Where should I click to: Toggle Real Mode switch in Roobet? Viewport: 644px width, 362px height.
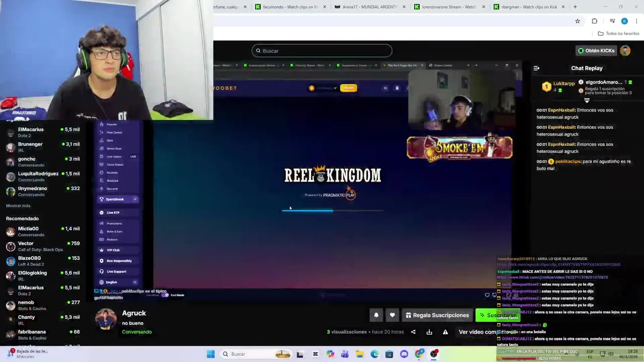pos(164,295)
